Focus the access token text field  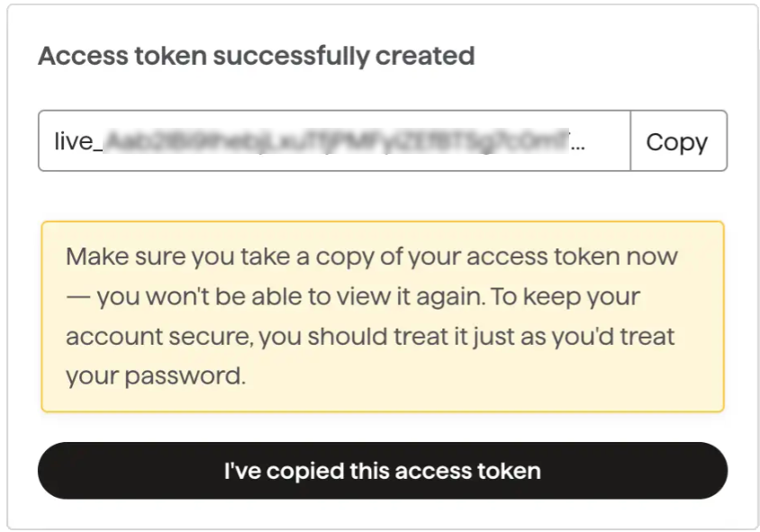point(333,141)
